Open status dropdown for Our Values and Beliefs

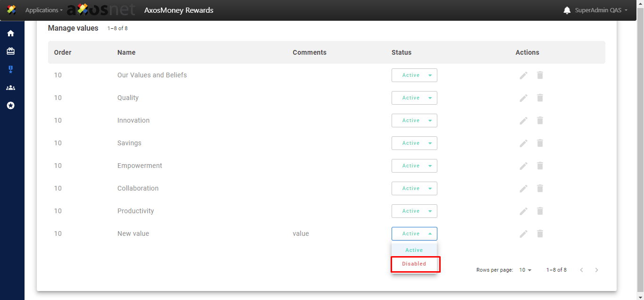pyautogui.click(x=414, y=75)
